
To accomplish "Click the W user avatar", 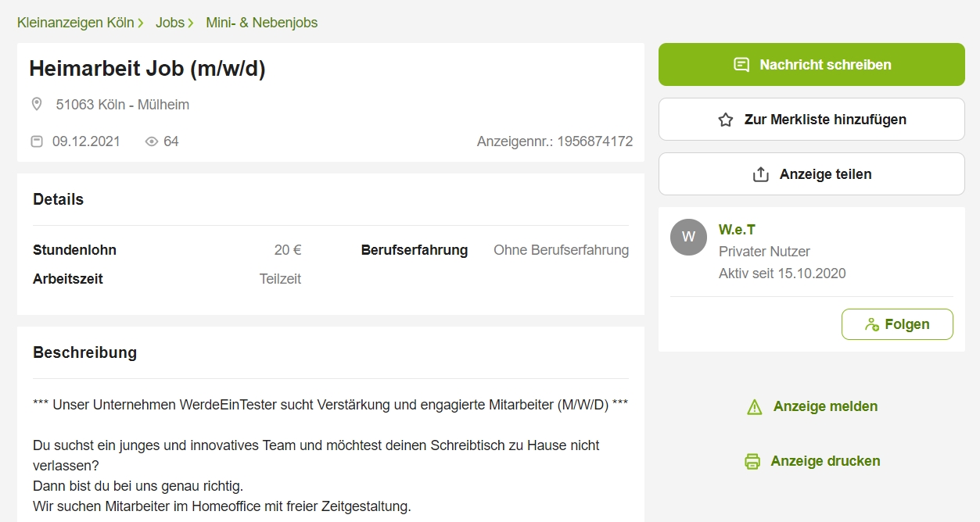I will [688, 237].
